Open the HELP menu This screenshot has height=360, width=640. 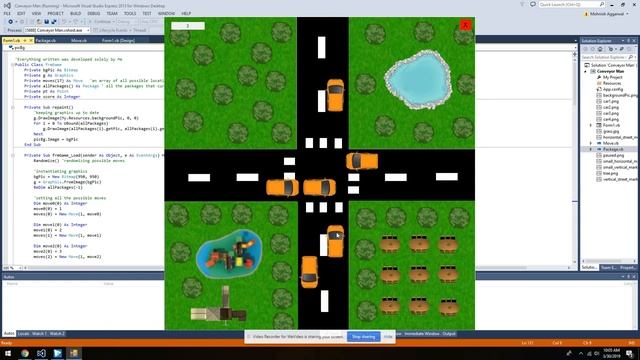(x=186, y=13)
